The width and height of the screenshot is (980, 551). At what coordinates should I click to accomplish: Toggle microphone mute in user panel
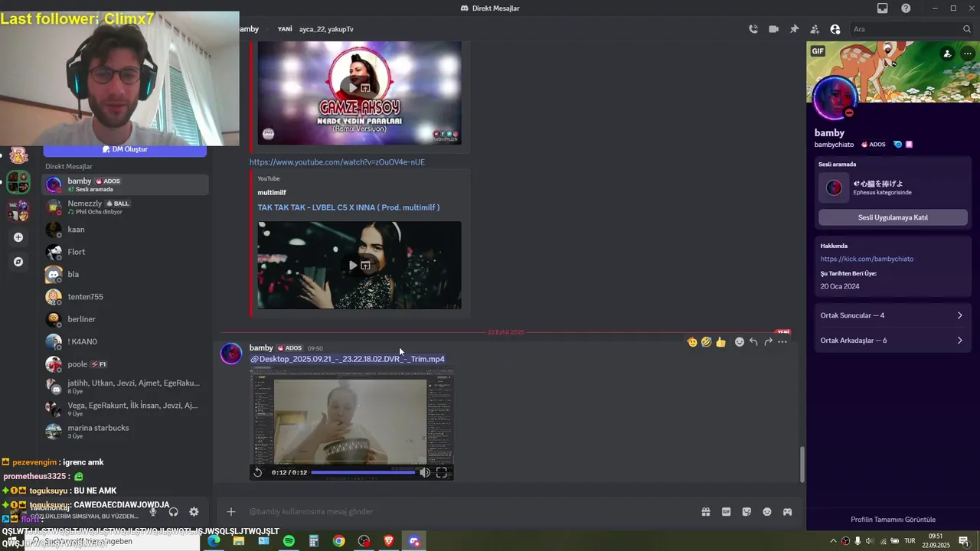(x=153, y=512)
